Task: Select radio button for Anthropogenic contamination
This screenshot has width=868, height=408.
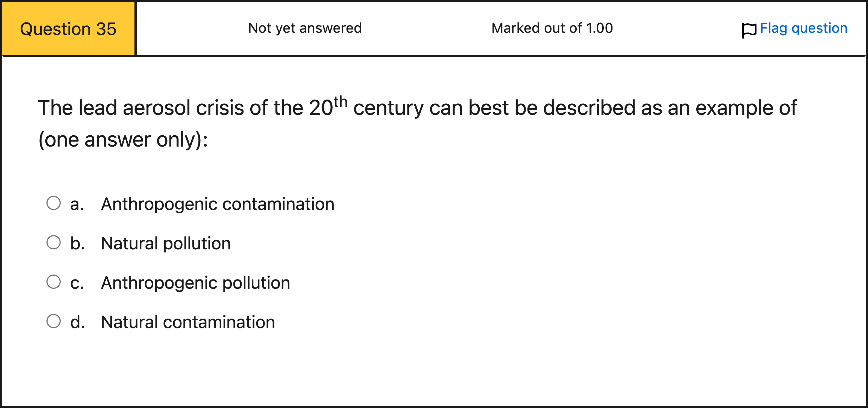Action: point(54,203)
